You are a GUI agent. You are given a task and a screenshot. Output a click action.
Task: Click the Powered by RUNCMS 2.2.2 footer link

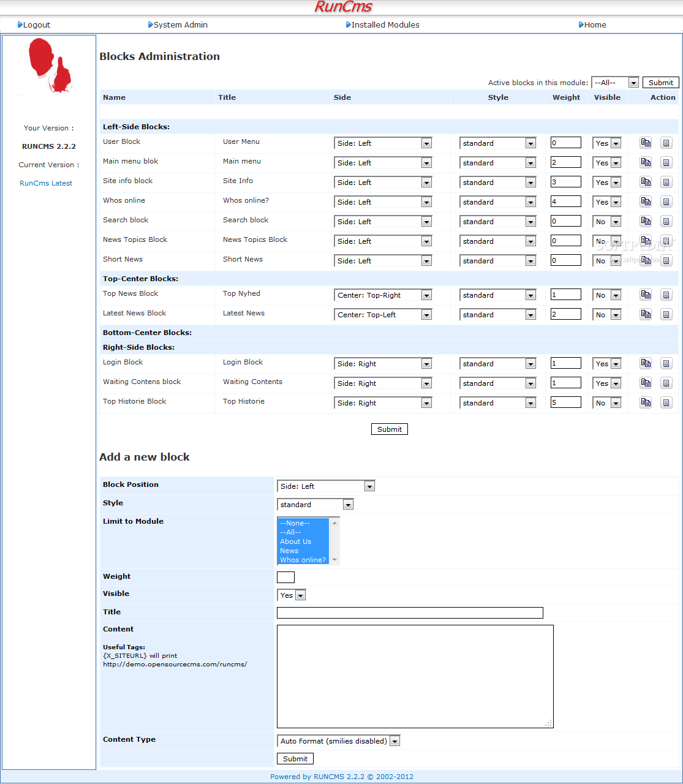pos(342,777)
